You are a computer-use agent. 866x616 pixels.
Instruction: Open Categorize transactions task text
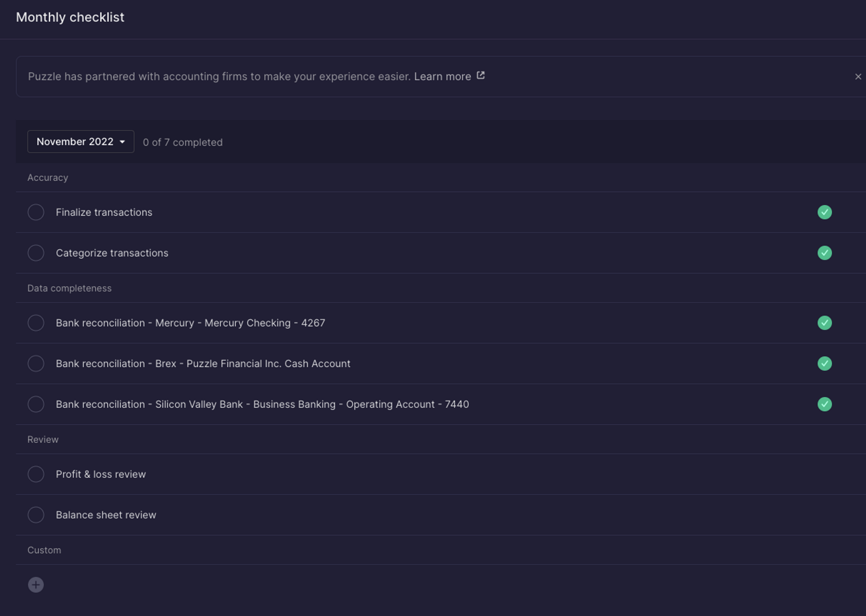point(112,253)
